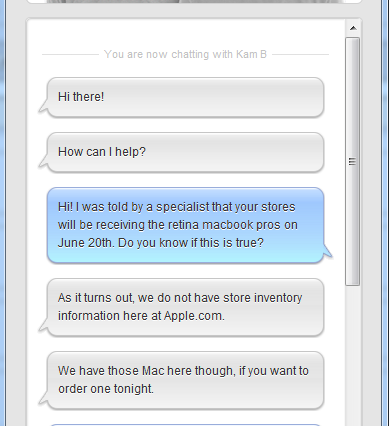Click the blue message about retina macbook pros
389x426 pixels.
point(185,225)
